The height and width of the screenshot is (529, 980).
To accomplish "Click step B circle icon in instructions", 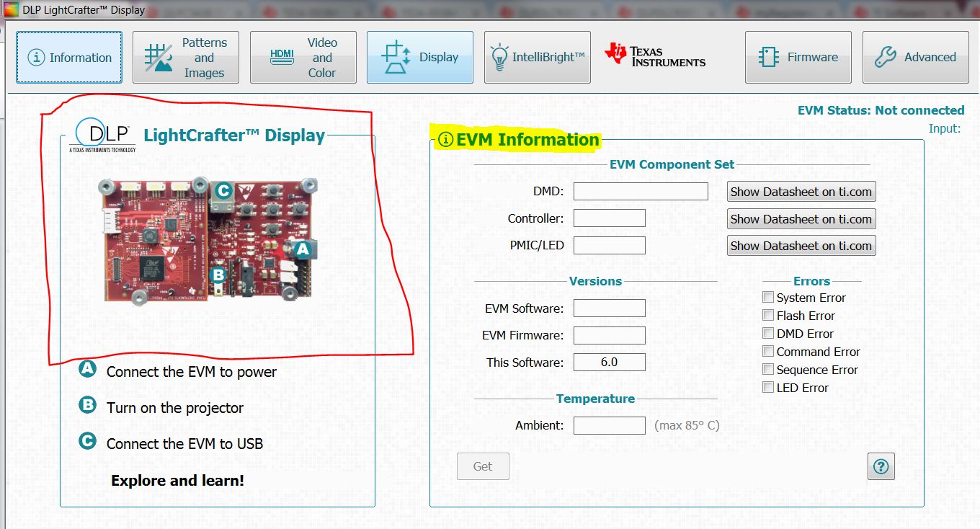I will (87, 405).
